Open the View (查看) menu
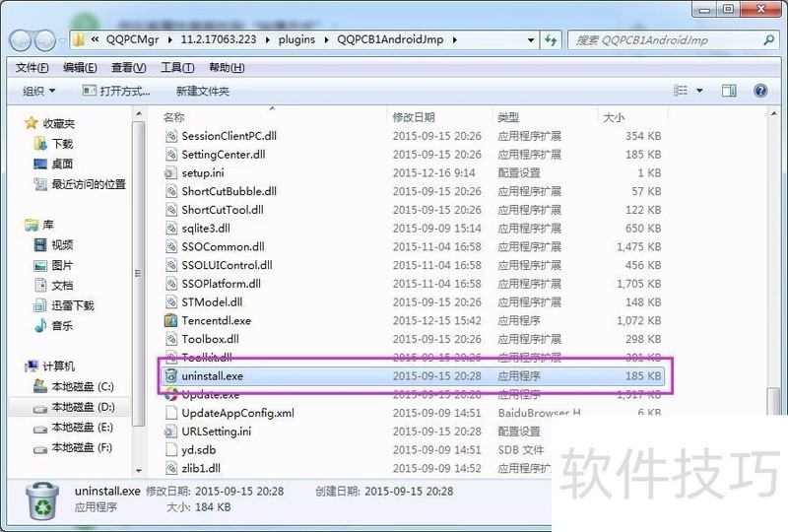This screenshot has width=788, height=532. click(x=129, y=67)
